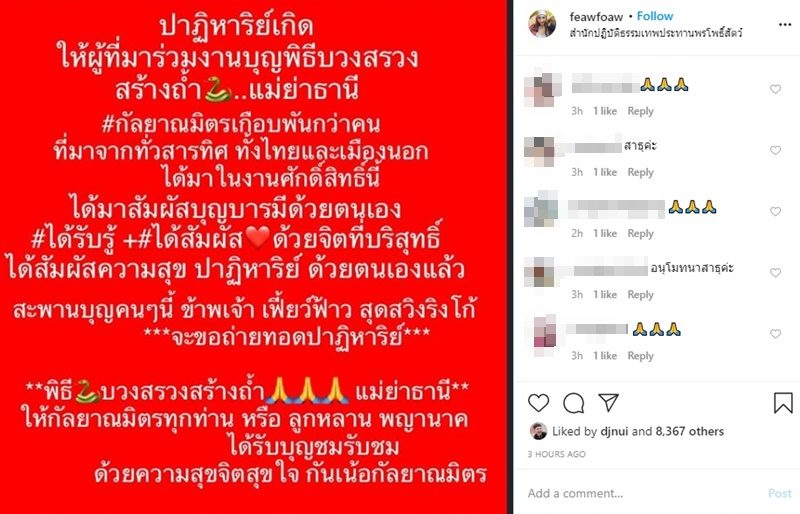Like the comment saying สาธุค่ะ
The image size is (800, 514).
pyautogui.click(x=776, y=151)
